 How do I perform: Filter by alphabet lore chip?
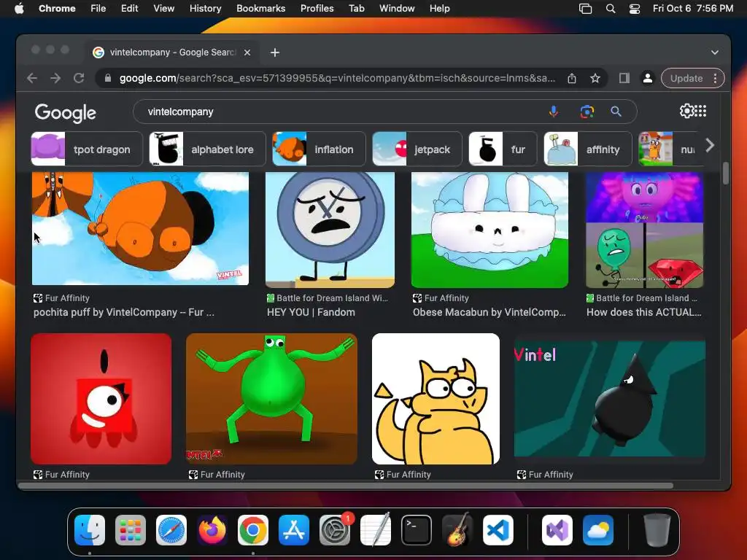click(207, 149)
